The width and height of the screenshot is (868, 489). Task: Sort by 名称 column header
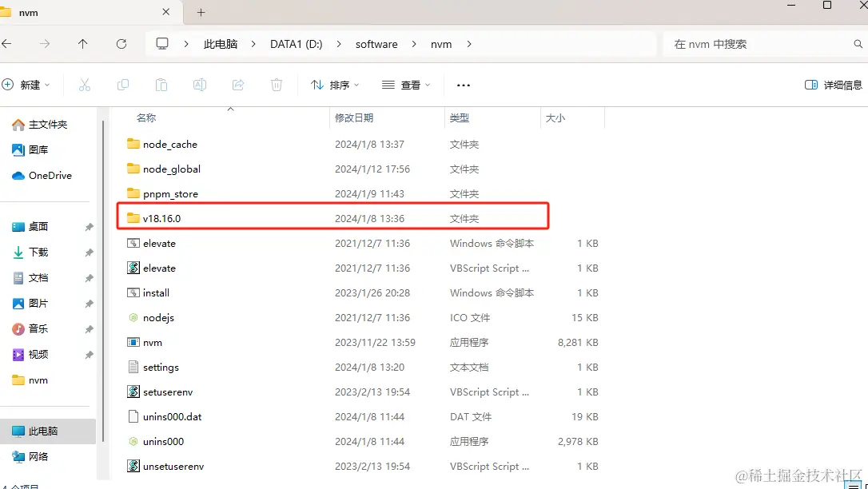(x=147, y=117)
